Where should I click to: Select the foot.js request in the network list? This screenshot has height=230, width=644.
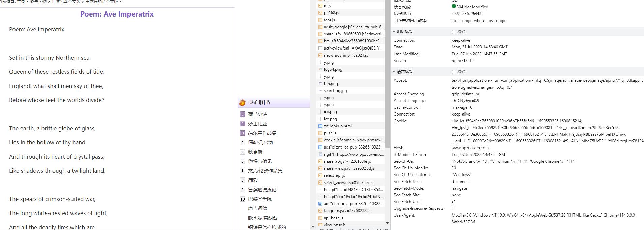pos(329,20)
